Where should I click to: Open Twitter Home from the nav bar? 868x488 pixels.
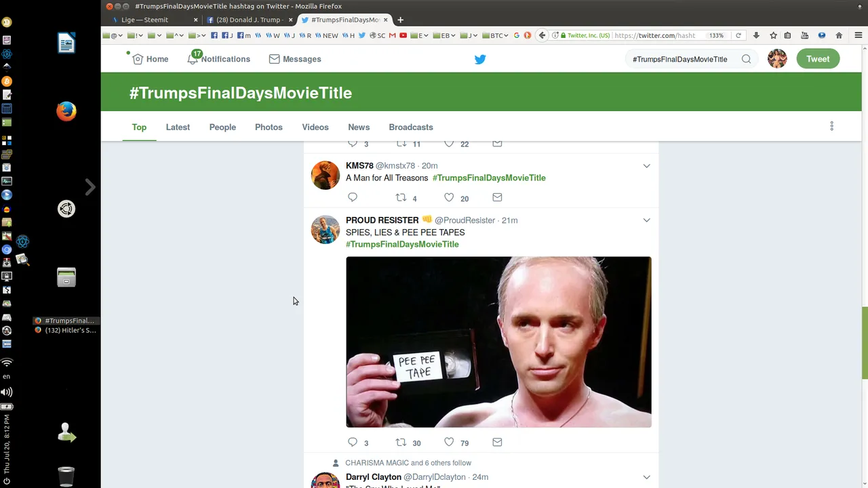click(151, 59)
